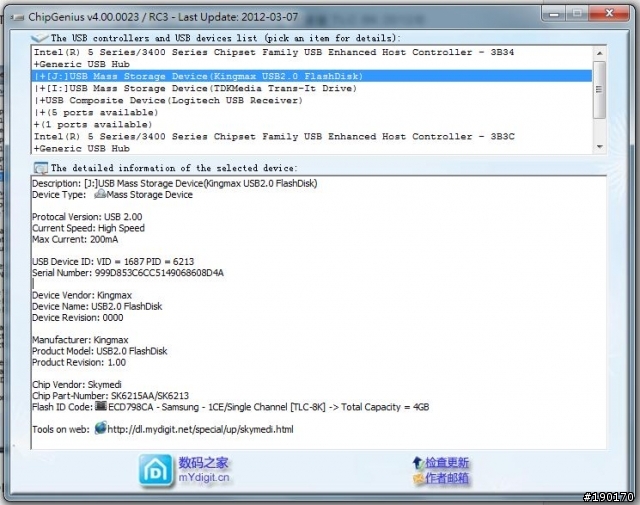
Task: Click the Protocal Version: USB 2.00 line
Action: pos(87,217)
